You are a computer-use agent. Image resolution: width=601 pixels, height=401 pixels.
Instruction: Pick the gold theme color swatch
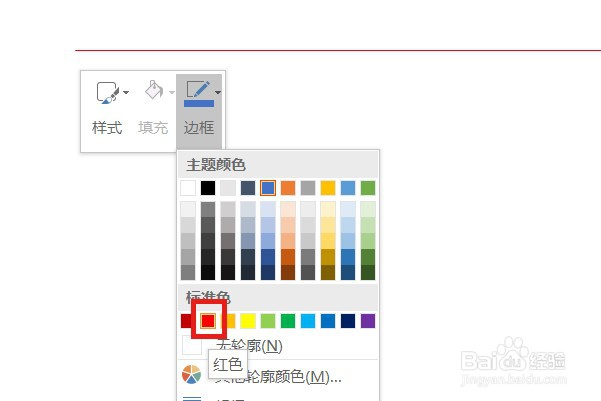click(328, 188)
